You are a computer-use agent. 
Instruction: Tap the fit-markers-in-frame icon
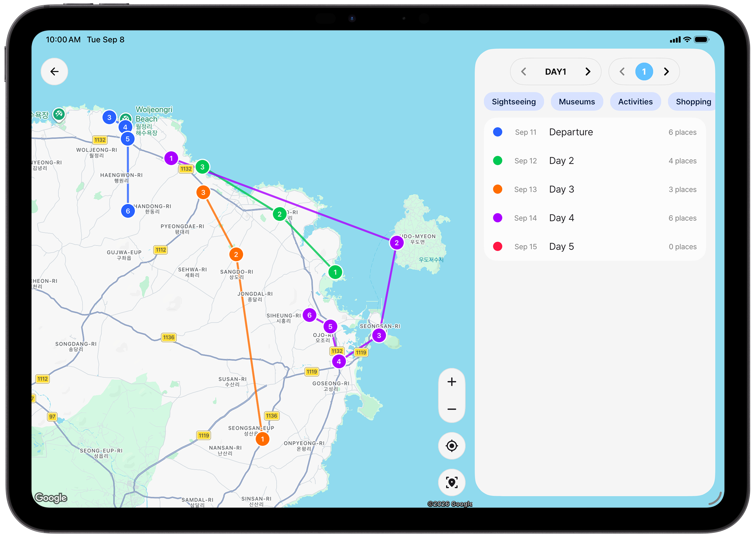click(451, 482)
